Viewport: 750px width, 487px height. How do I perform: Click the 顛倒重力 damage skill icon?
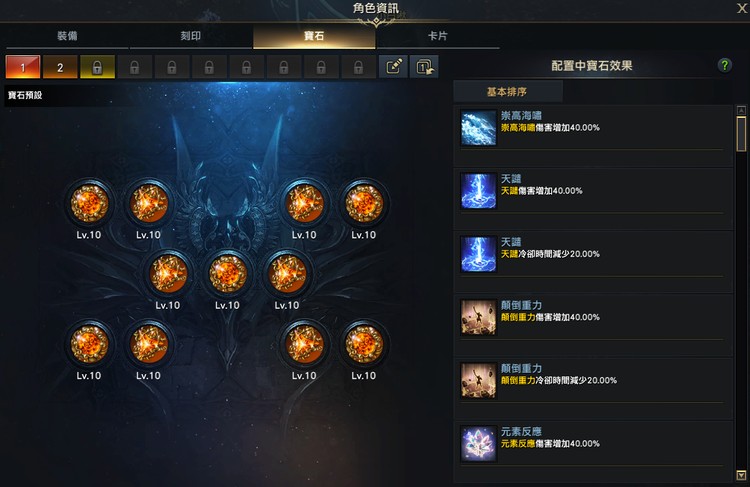click(478, 317)
